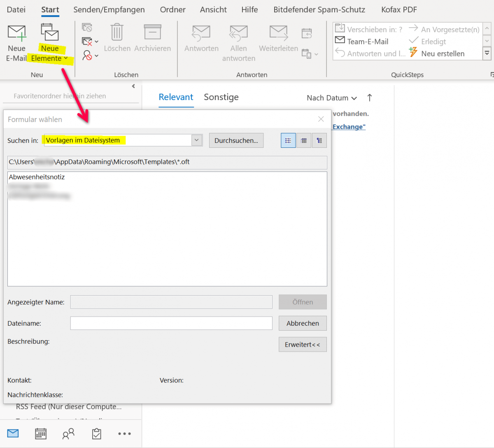Click the Durchsuchen button
The width and height of the screenshot is (494, 448).
click(x=236, y=140)
